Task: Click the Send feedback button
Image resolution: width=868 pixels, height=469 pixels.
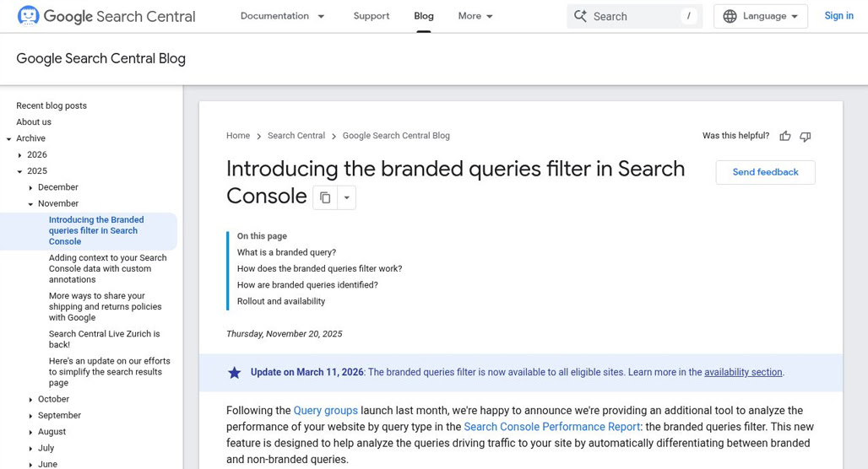Action: tap(765, 172)
